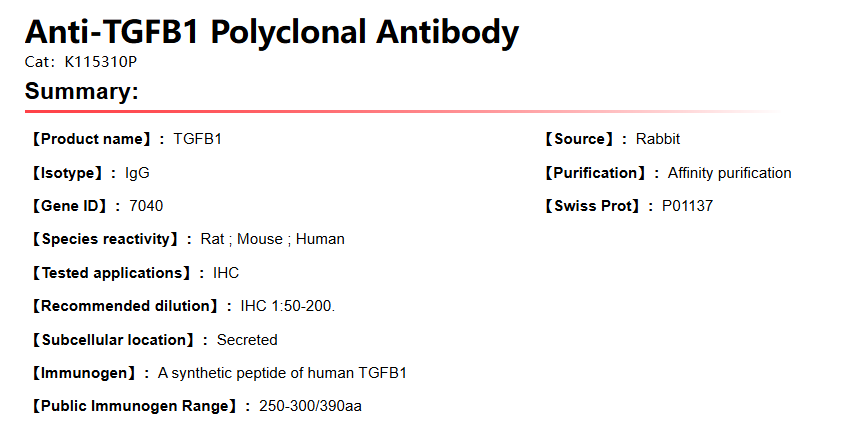Click the Subcellular location value Secreted
Screen dimensions: 849x443
pyautogui.click(x=247, y=340)
